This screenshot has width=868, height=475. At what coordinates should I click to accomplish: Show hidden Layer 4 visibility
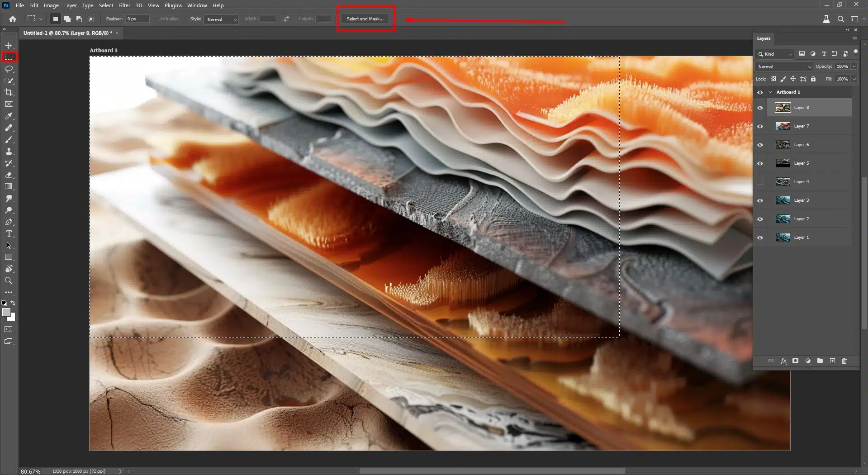coord(760,182)
